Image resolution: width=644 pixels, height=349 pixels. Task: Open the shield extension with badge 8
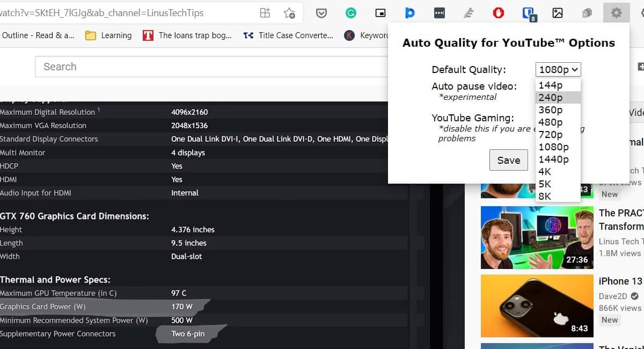529,13
